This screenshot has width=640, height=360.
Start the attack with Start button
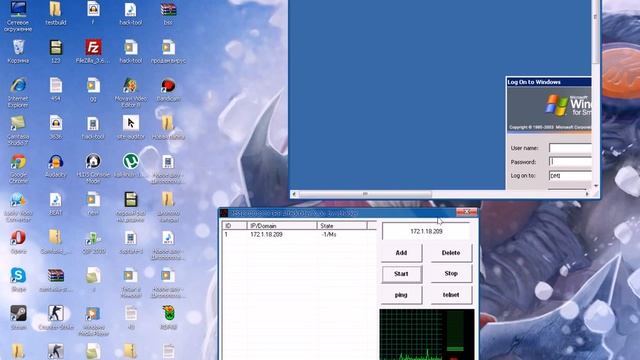coord(401,274)
